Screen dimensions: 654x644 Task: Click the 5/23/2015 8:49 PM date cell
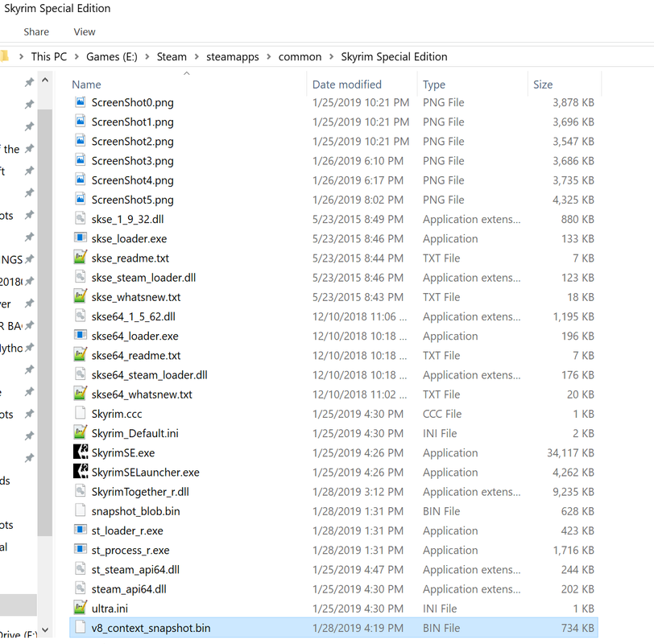[x=358, y=219]
